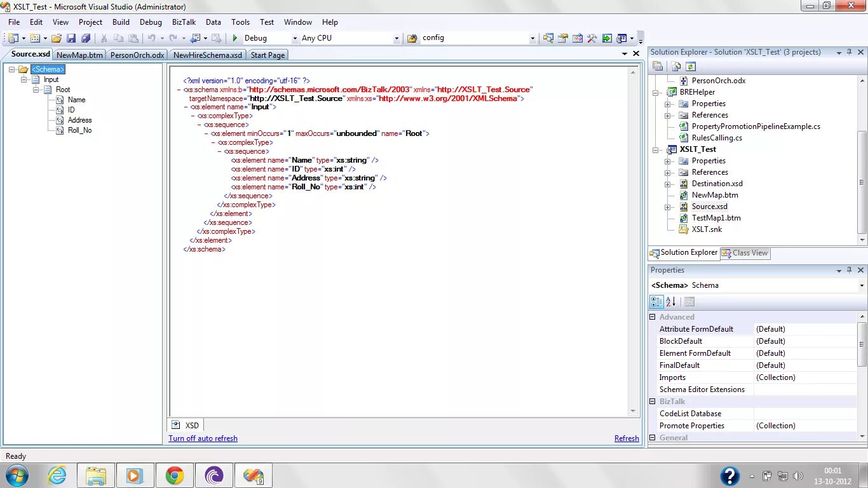The image size is (868, 488).
Task: Toggle Show All Files in Solution Explorer
Action: click(676, 66)
